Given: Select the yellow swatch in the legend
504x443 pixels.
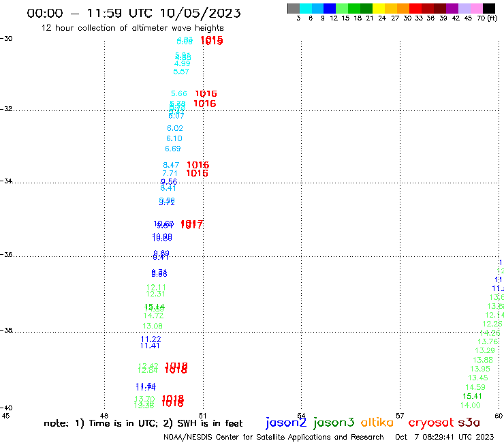Looking at the screenshot, I should 379,8.
